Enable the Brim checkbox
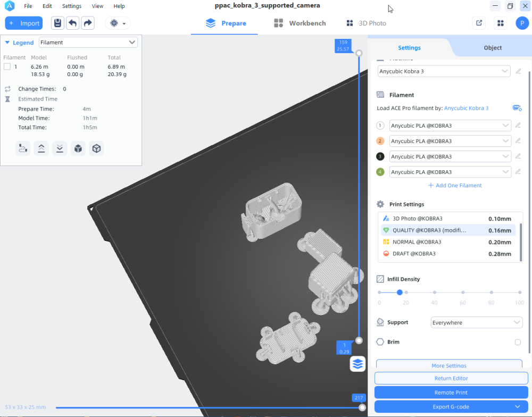Image resolution: width=532 pixels, height=417 pixels. [518, 342]
